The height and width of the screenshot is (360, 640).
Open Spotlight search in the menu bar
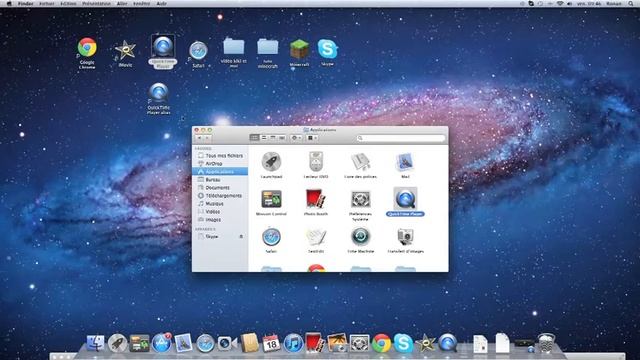tap(630, 4)
